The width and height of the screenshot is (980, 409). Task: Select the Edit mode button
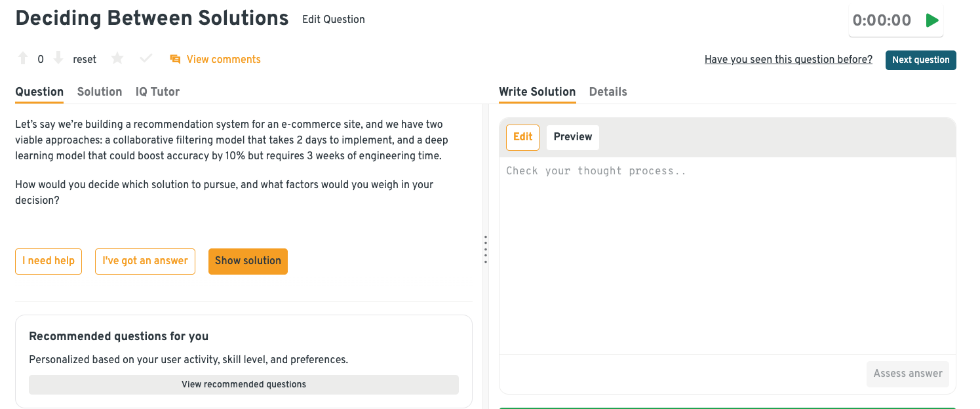[x=522, y=137]
